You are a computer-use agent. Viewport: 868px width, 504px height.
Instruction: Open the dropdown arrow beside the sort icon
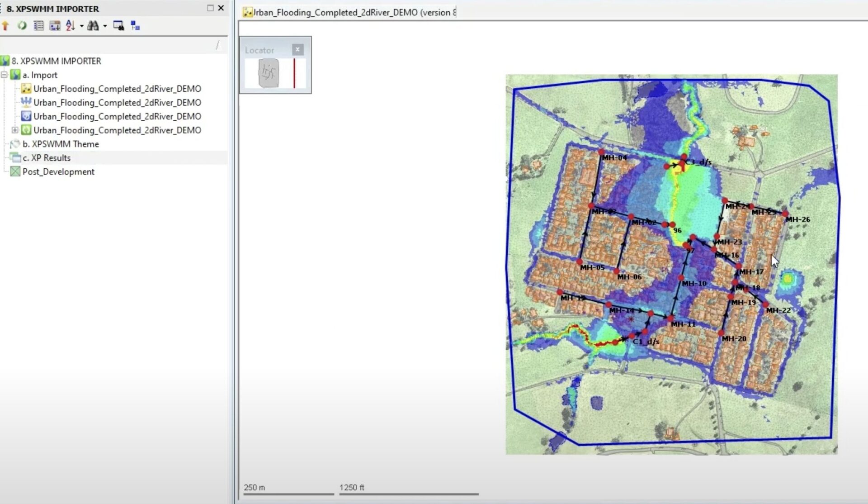click(x=82, y=26)
